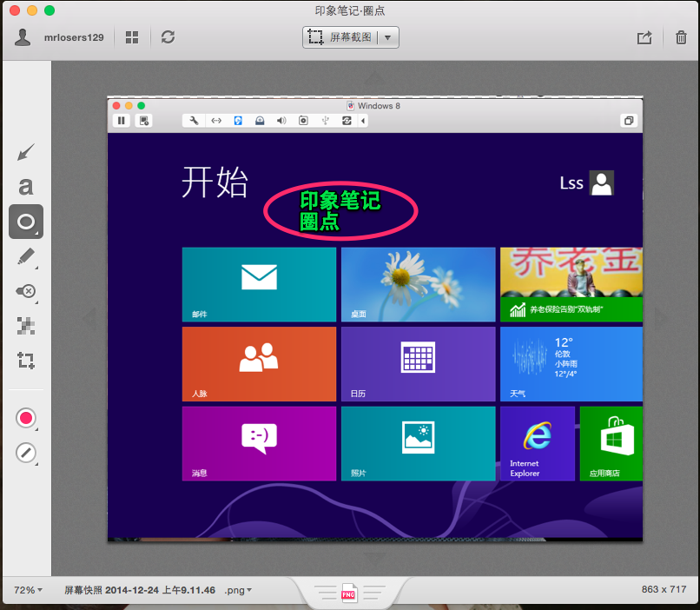Open the .png file format dropdown
This screenshot has width=700, height=610.
[238, 590]
